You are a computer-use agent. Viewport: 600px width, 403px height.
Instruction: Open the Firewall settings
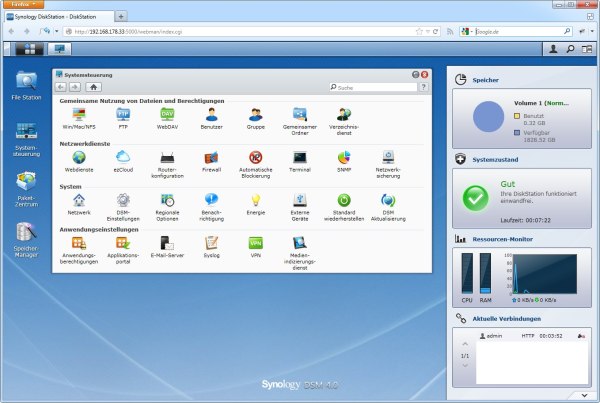(x=212, y=161)
